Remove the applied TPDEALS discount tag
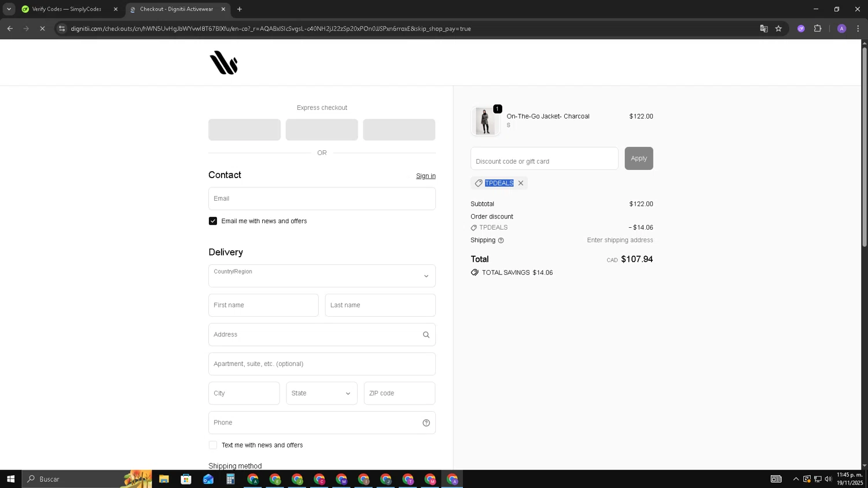The image size is (868, 488). pyautogui.click(x=521, y=183)
